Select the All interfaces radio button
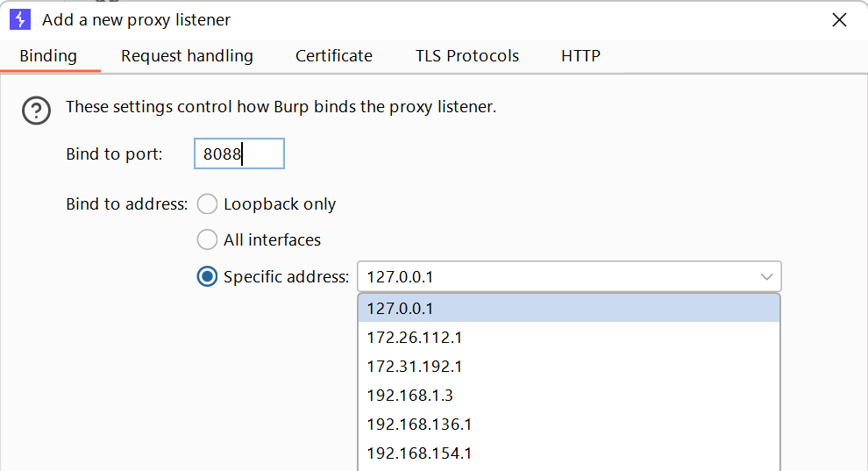This screenshot has height=471, width=868. (x=208, y=239)
